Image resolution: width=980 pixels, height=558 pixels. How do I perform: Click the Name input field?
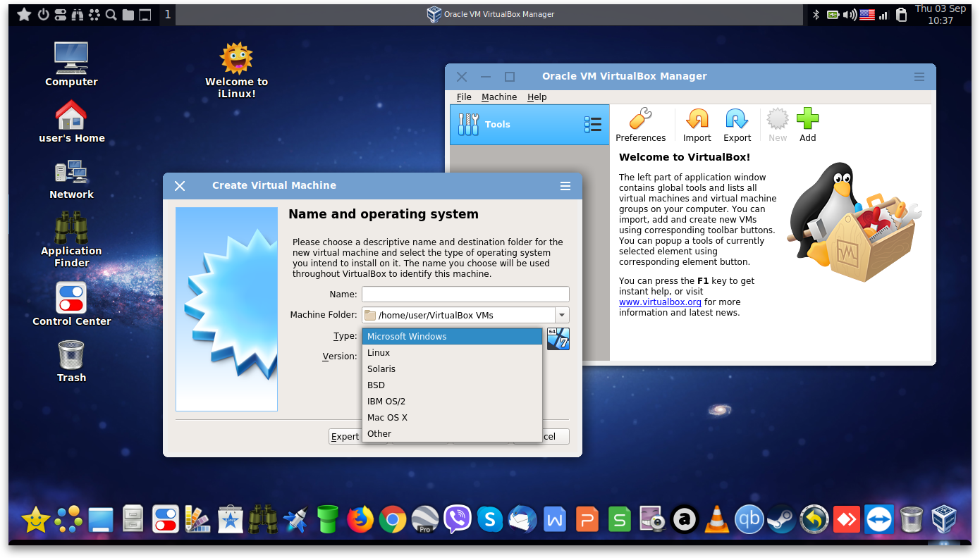click(465, 294)
